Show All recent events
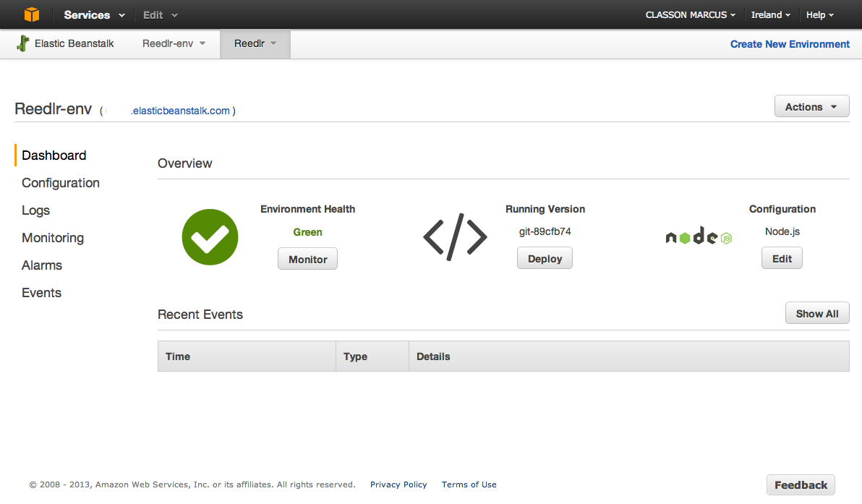Image resolution: width=862 pixels, height=504 pixels. point(816,313)
